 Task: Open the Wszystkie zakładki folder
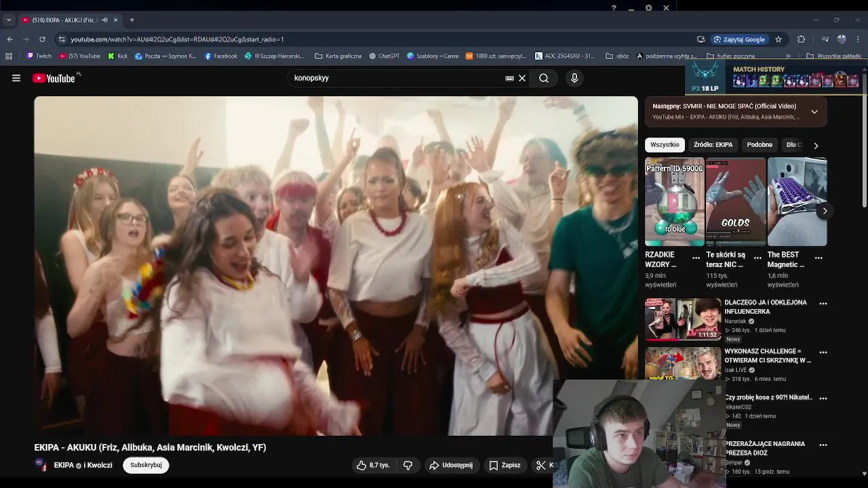[834, 56]
